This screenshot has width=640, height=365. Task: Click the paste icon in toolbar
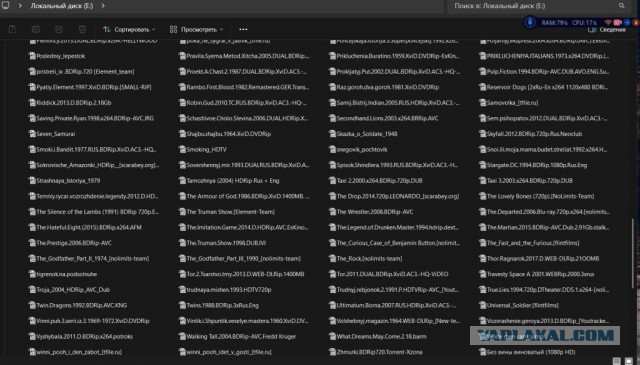click(x=12, y=29)
